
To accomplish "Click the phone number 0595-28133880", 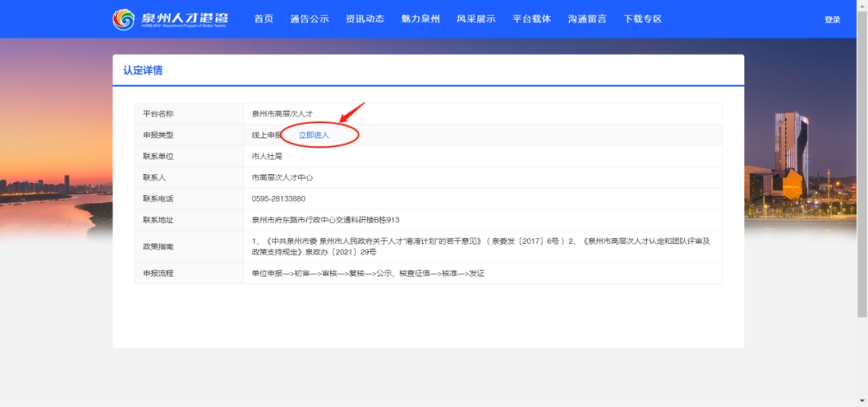I will coord(279,198).
